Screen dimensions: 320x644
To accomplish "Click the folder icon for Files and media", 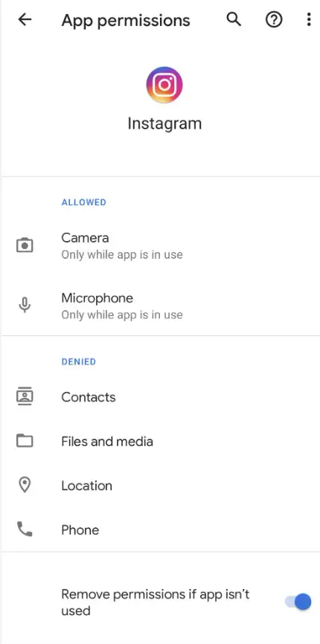I will point(25,441).
